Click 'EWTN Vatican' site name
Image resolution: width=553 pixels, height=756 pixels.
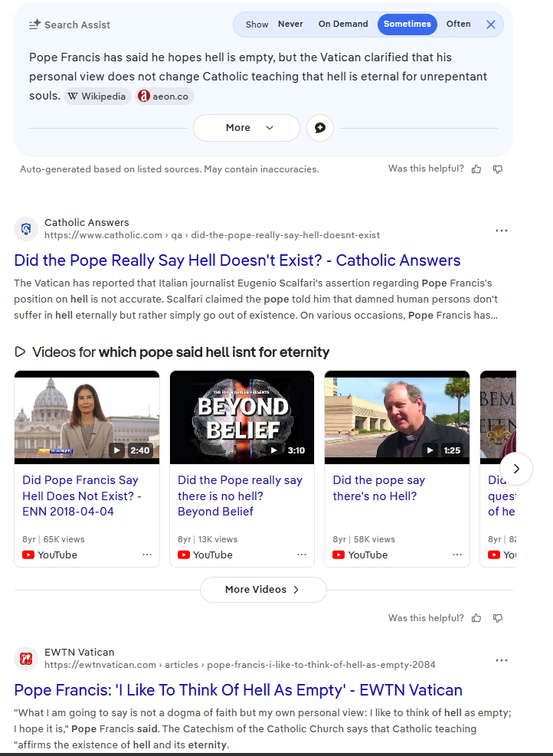(x=80, y=653)
